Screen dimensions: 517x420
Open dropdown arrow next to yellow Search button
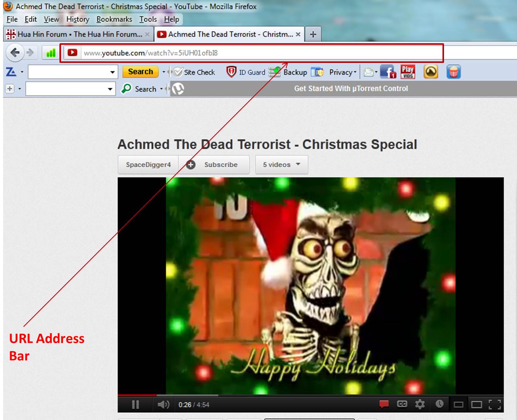tap(164, 72)
